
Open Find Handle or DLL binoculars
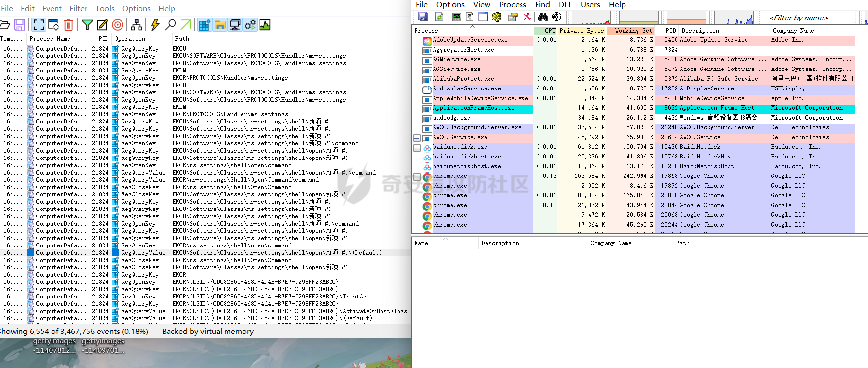pos(543,17)
